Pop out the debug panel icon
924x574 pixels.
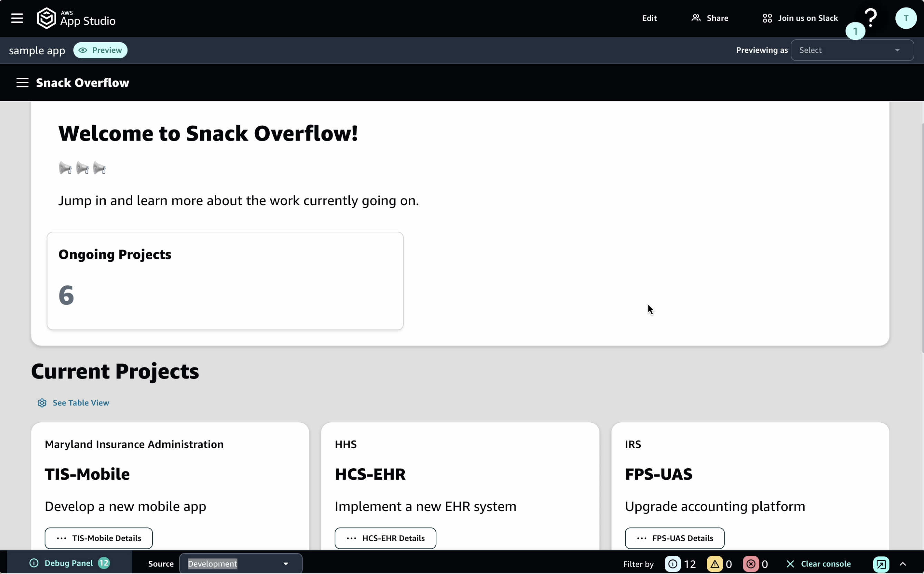[881, 564]
